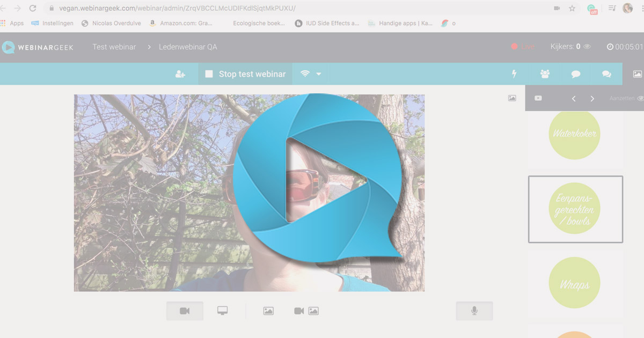The width and height of the screenshot is (644, 338).
Task: Bookmark this page with the star
Action: click(572, 8)
